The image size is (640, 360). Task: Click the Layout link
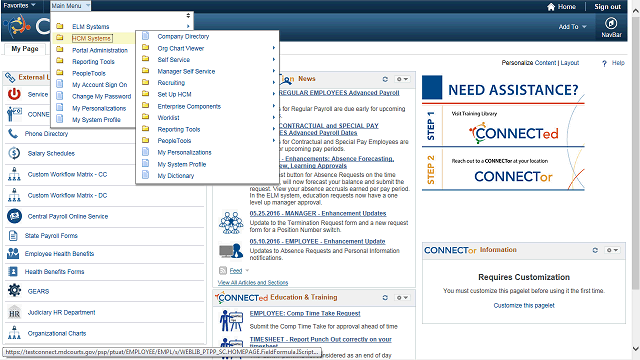[570, 63]
